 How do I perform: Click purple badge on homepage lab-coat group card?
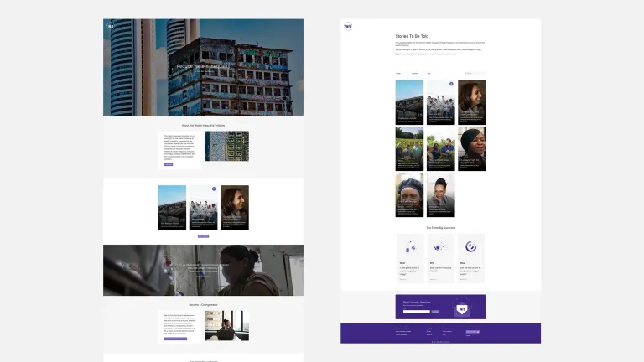point(214,189)
